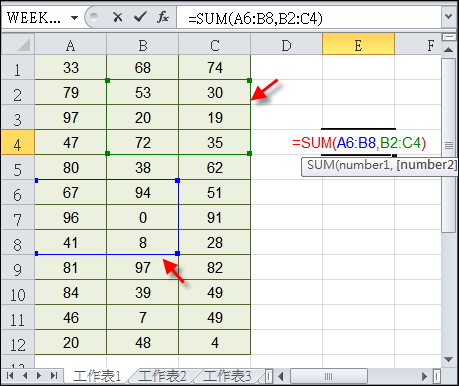Click cell A10 containing 84
The width and height of the screenshot is (459, 386).
71,293
